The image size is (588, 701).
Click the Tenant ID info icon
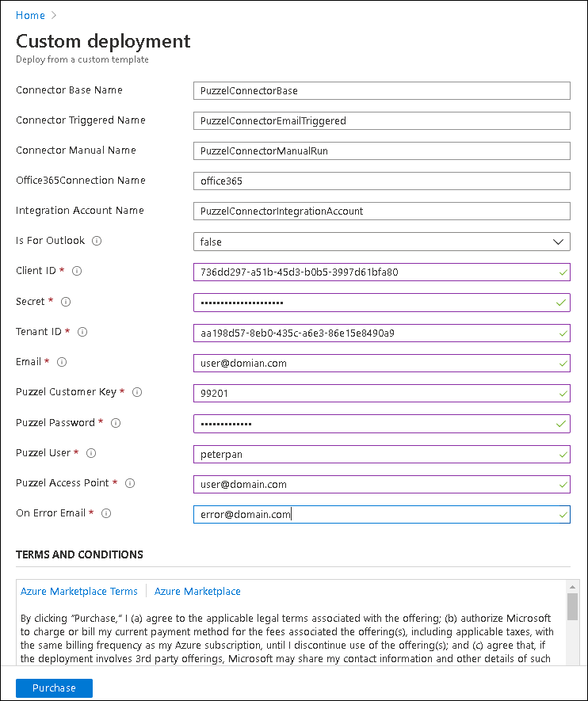coord(82,332)
